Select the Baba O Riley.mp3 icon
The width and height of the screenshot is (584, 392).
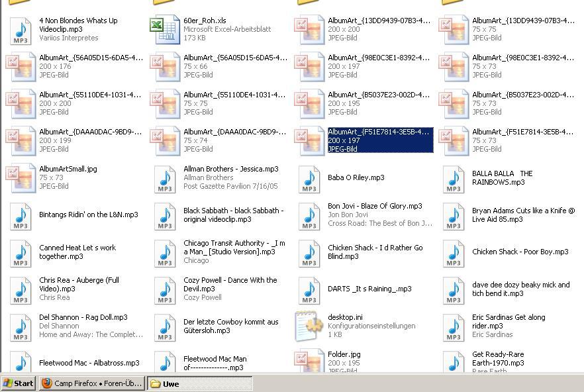click(309, 179)
